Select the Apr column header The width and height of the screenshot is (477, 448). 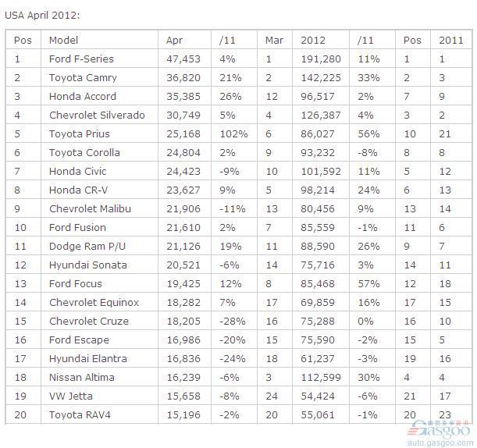[x=174, y=40]
